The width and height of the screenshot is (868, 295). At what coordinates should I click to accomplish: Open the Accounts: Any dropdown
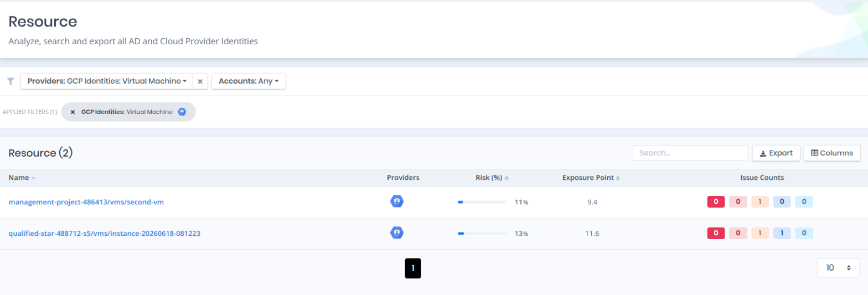point(249,81)
